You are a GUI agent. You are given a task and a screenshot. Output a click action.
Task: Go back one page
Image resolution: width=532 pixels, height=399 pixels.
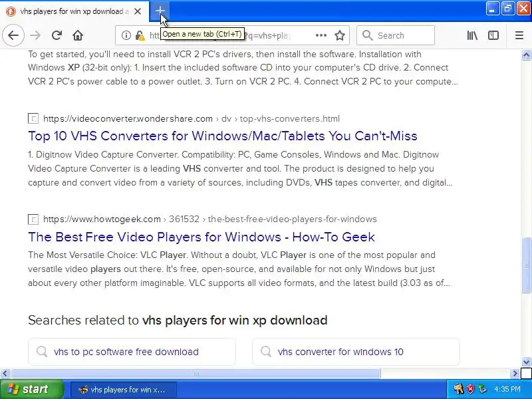click(x=13, y=35)
